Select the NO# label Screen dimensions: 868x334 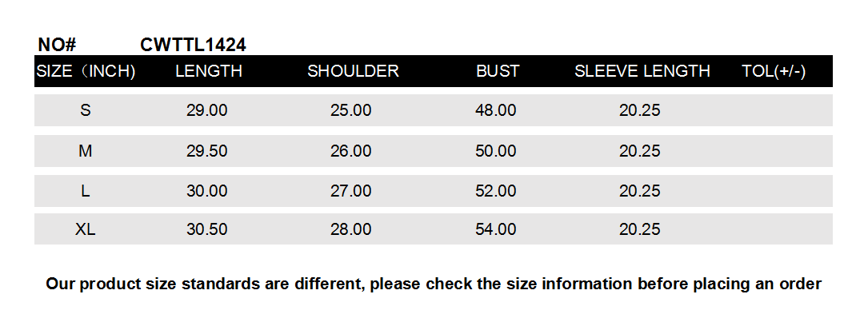(x=56, y=45)
